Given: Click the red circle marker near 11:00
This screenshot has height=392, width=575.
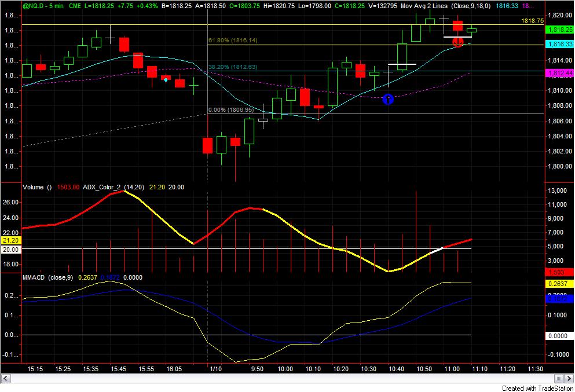Looking at the screenshot, I should 457,42.
